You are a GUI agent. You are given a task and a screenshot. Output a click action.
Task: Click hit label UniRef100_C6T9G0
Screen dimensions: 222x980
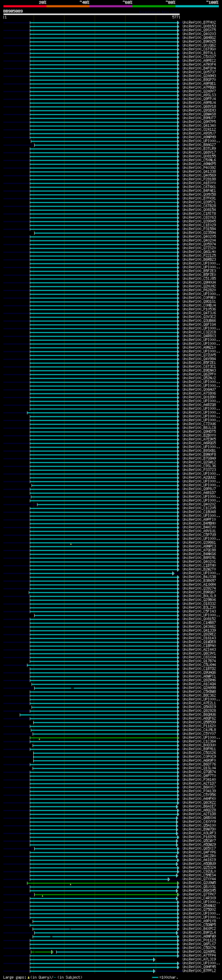[x=199, y=49]
